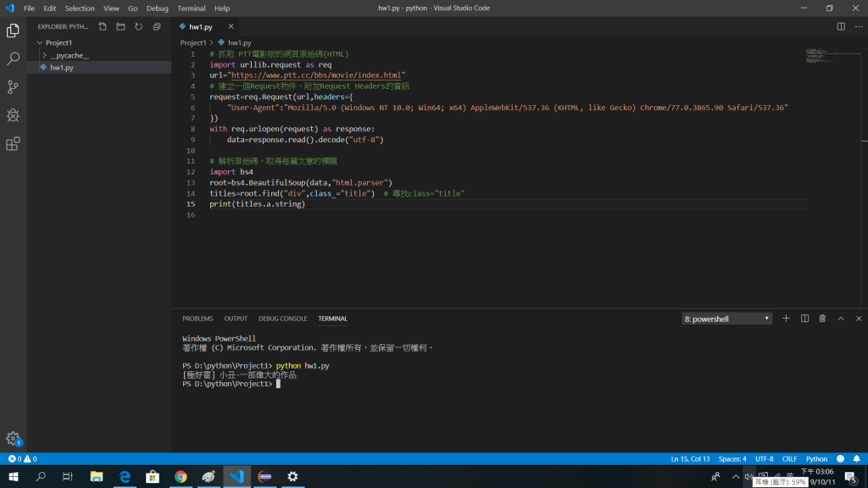
Task: Close the terminal panel
Action: (x=859, y=319)
